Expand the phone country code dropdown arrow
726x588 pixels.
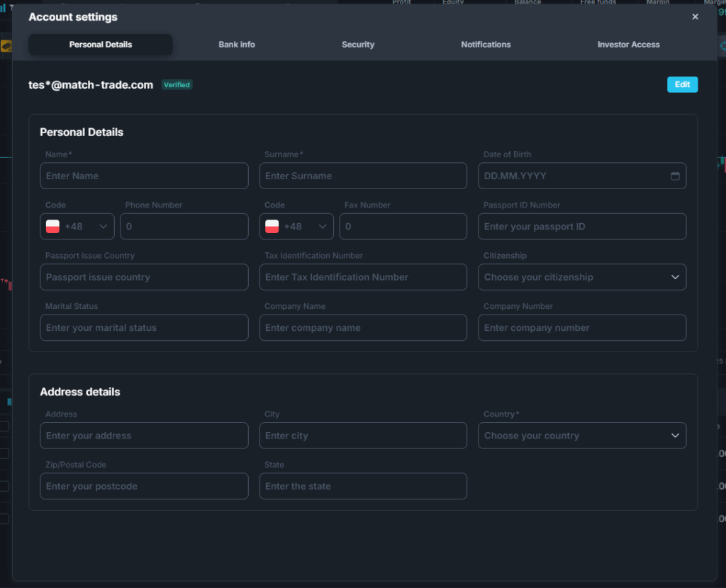[103, 227]
